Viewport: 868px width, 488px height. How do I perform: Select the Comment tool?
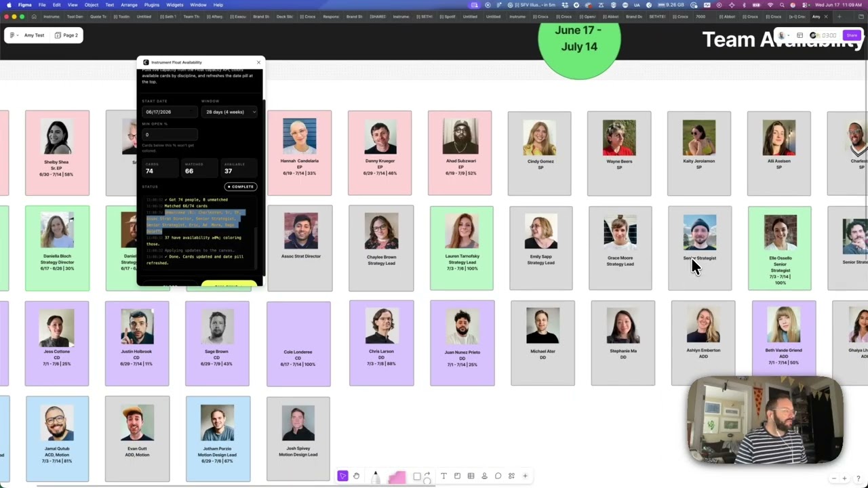pyautogui.click(x=498, y=476)
